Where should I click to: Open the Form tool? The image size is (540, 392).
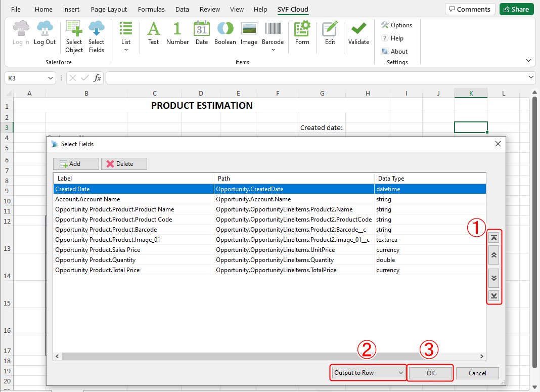pos(302,33)
